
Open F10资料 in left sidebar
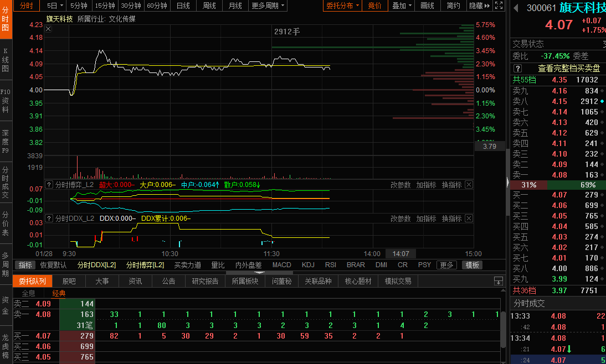pos(6,100)
